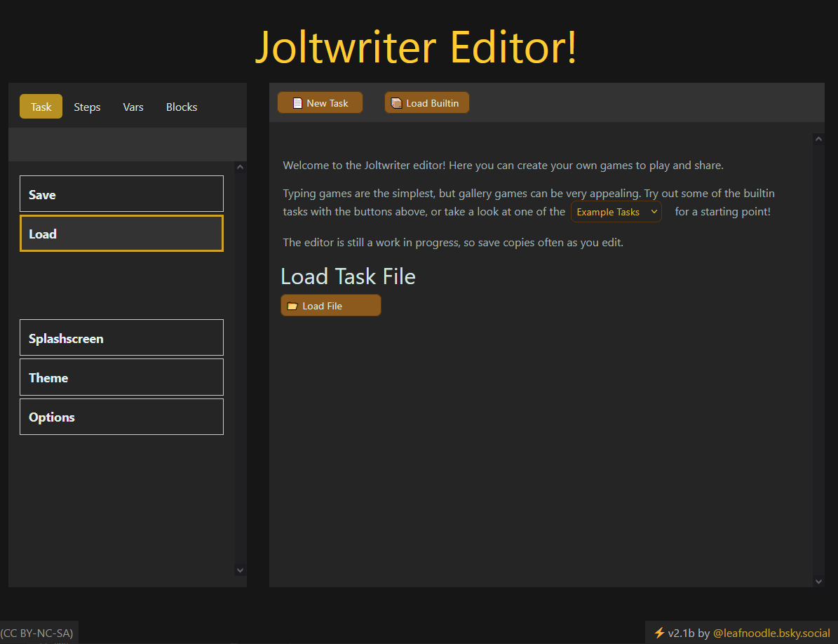Image resolution: width=838 pixels, height=644 pixels.
Task: Click main panel scroll up arrow
Action: (x=818, y=140)
